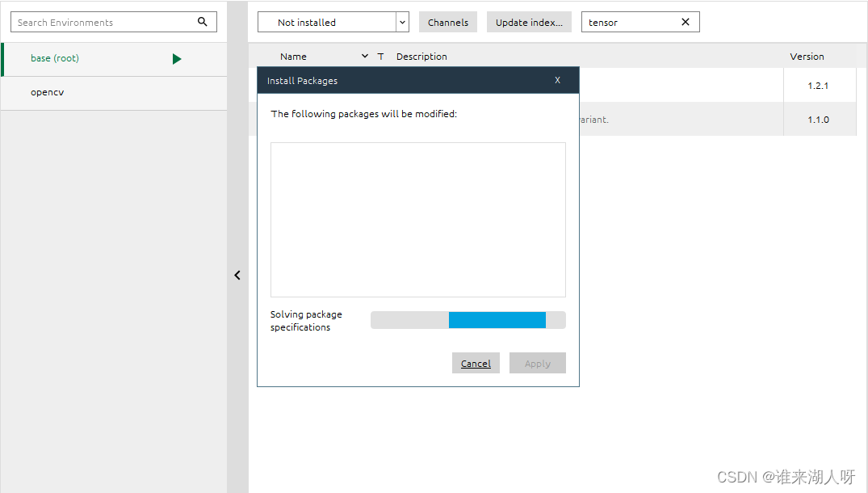The image size is (868, 493).
Task: Click the solving package progress bar
Action: (468, 320)
